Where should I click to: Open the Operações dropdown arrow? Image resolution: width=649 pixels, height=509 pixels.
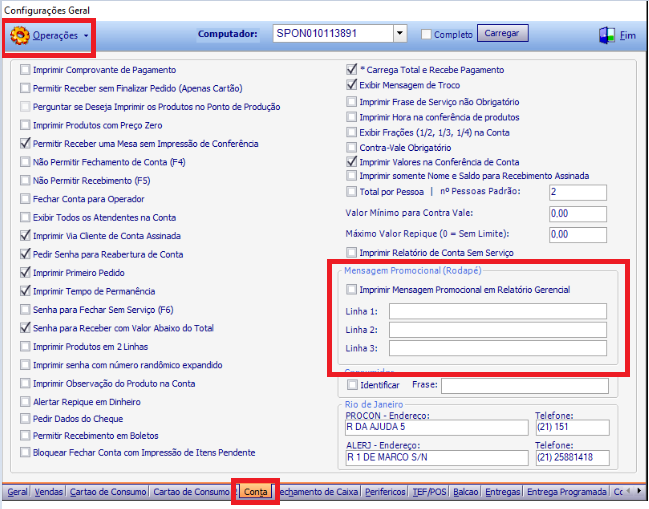click(x=86, y=36)
